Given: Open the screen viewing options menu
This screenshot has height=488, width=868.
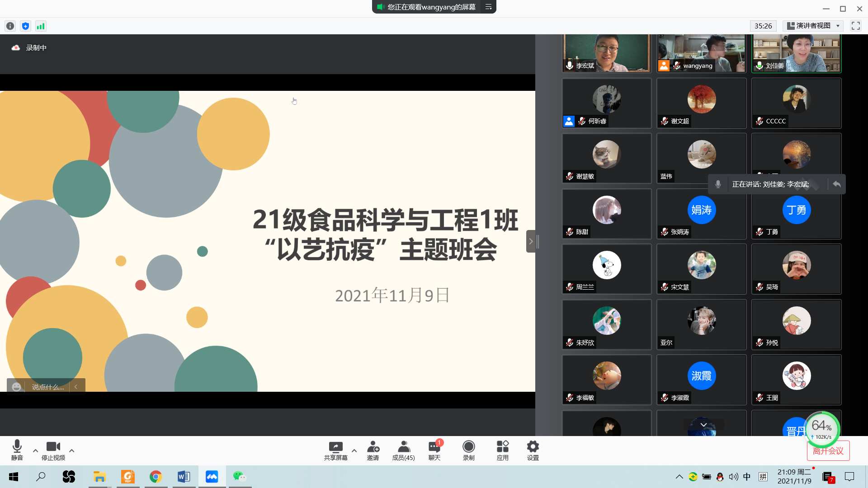Looking at the screenshot, I should [x=488, y=7].
